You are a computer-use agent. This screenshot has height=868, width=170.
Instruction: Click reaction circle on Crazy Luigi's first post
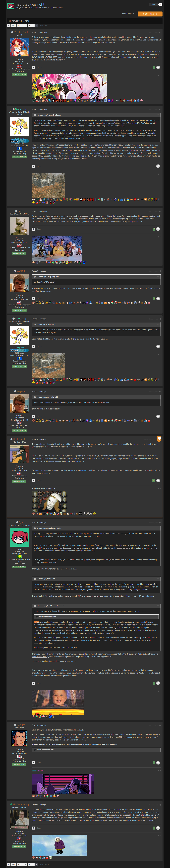(158, 166)
